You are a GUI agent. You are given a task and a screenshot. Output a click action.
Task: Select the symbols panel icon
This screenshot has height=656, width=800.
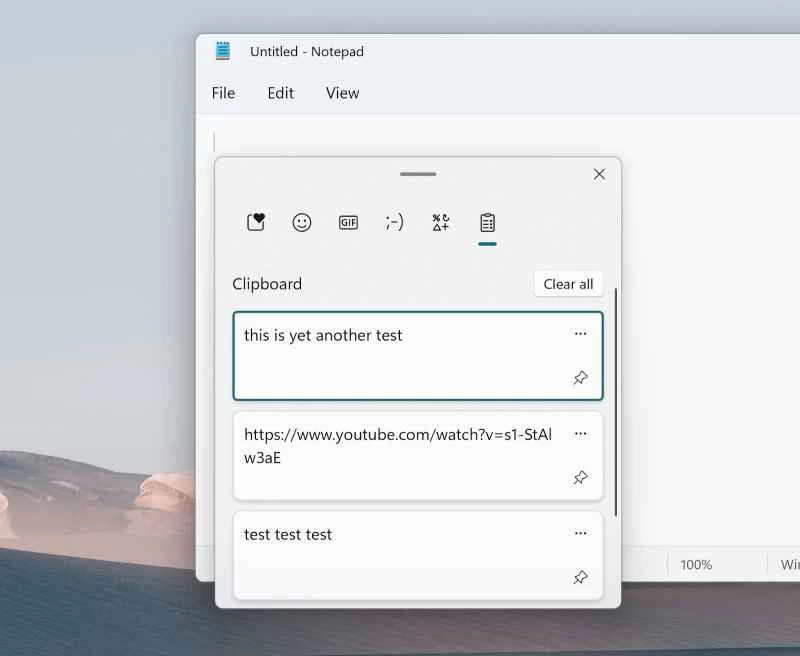tap(440, 222)
